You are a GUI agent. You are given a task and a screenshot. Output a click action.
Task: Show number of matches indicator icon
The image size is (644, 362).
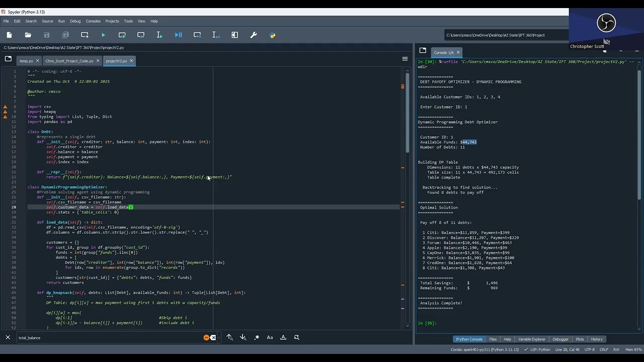[x=206, y=338]
